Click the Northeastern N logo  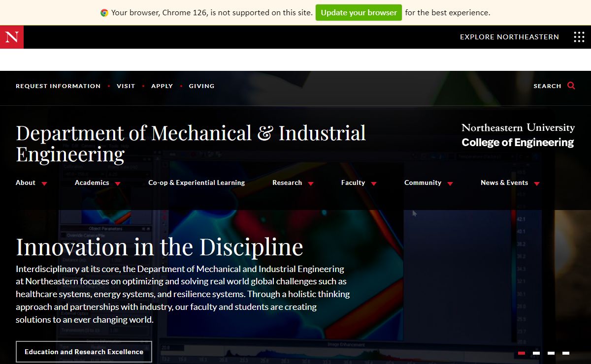click(x=12, y=37)
